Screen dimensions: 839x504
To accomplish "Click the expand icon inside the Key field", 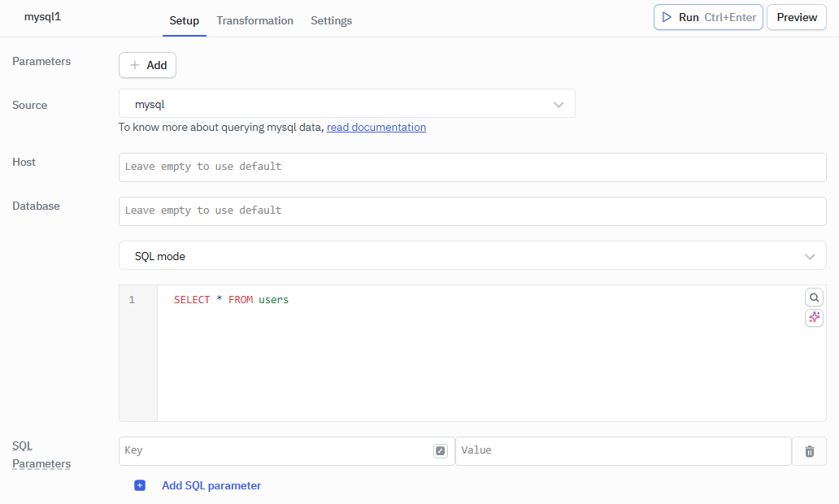I will [440, 450].
